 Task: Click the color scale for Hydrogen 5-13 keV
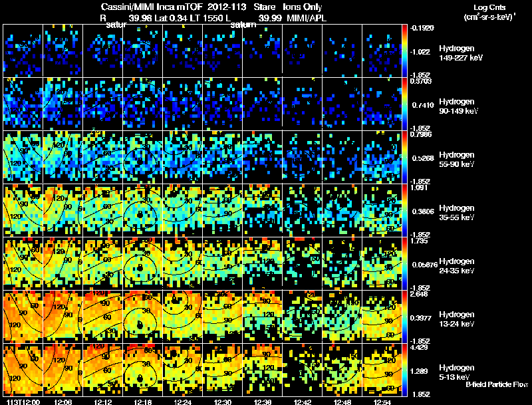click(x=404, y=370)
